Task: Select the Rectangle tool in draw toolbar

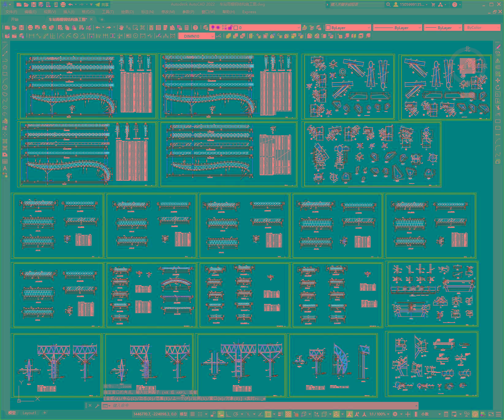Action: (5, 74)
